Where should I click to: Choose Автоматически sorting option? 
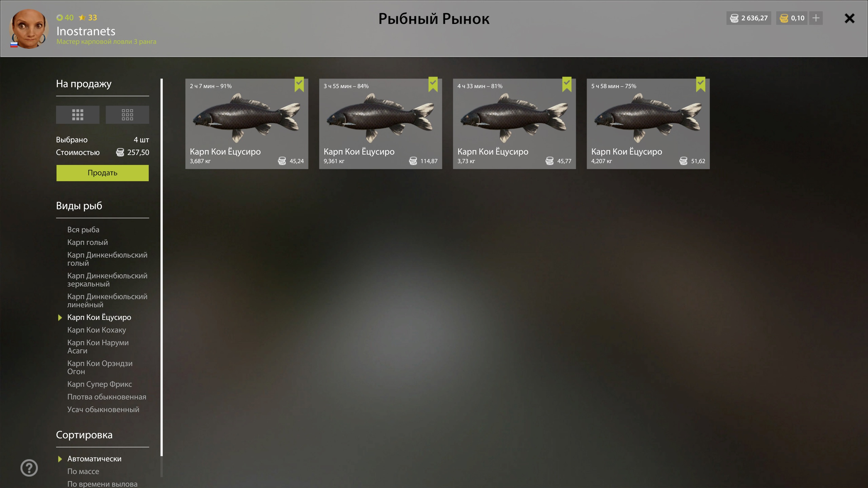[94, 459]
